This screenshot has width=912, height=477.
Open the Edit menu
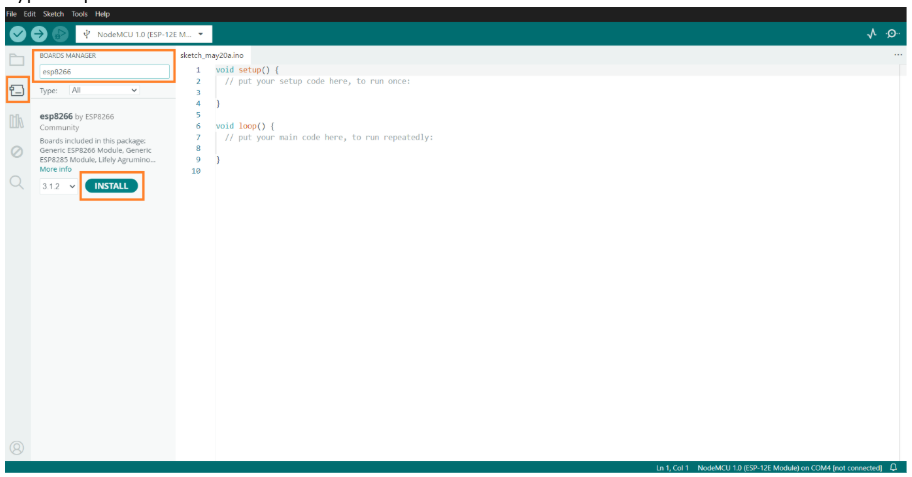coord(30,14)
